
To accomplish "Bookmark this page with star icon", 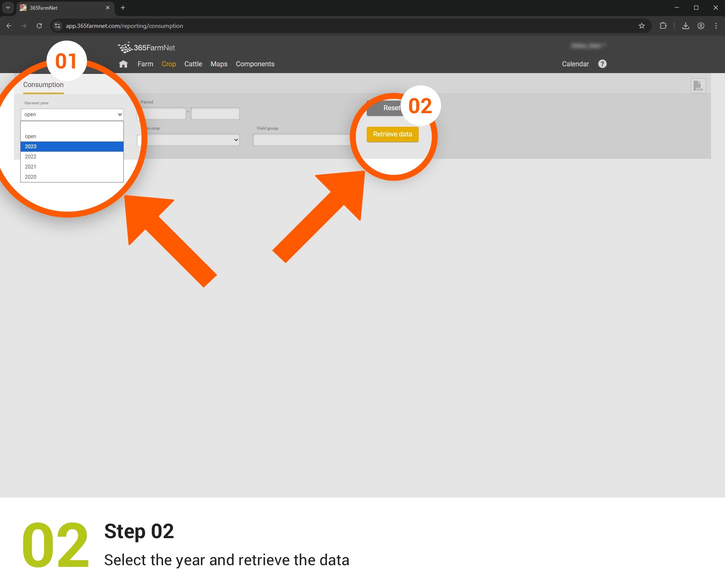I will 642,26.
